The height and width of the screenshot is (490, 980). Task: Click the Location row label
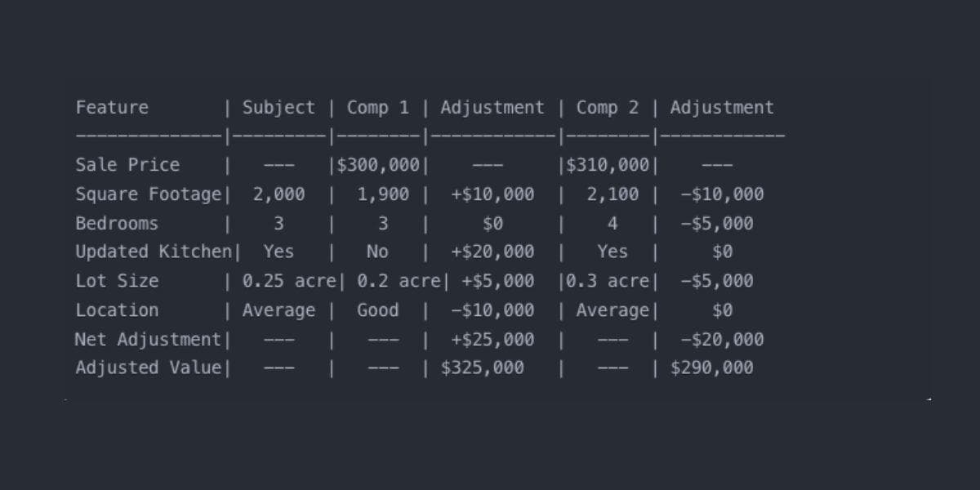coord(117,310)
